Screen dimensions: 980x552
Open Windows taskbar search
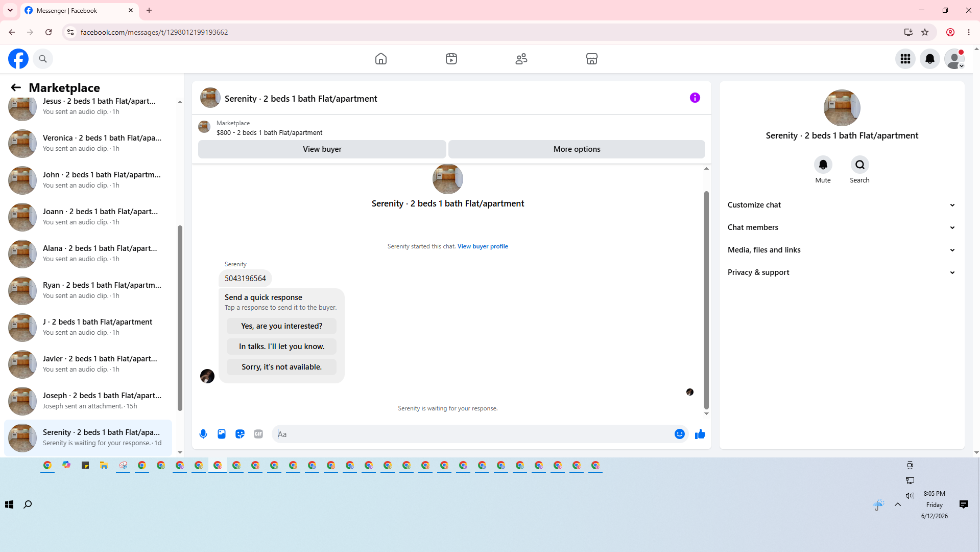pos(28,504)
